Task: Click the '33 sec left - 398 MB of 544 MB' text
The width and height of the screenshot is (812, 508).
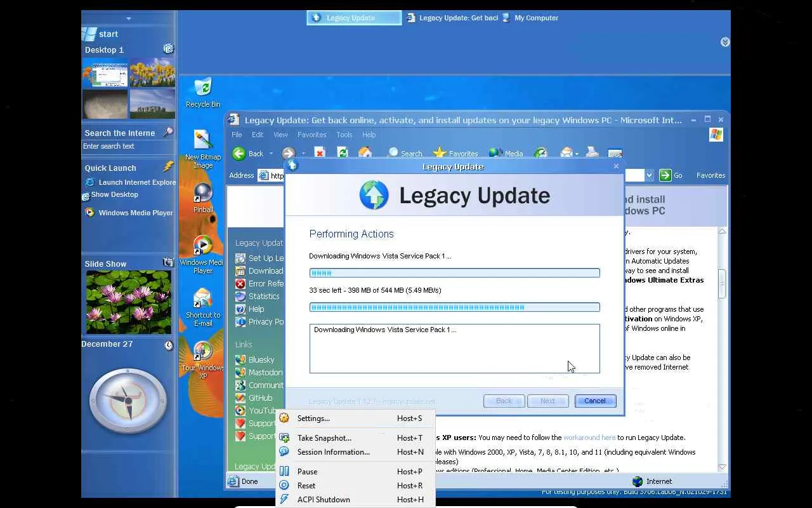Action: tap(375, 290)
